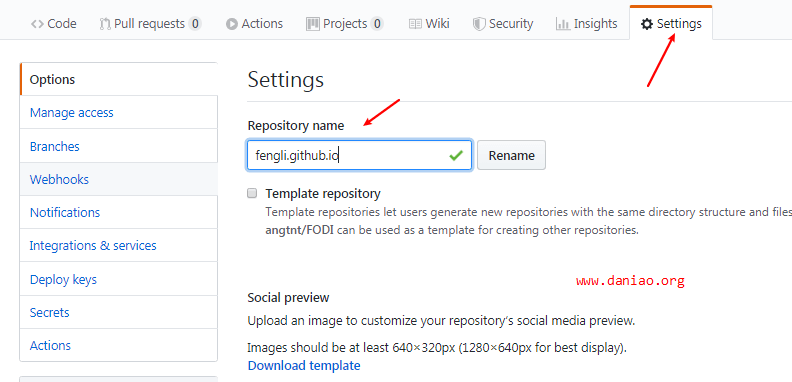Screen dimensions: 792x382
Task: Open Actions settings in sidebar
Action: tap(119, 346)
